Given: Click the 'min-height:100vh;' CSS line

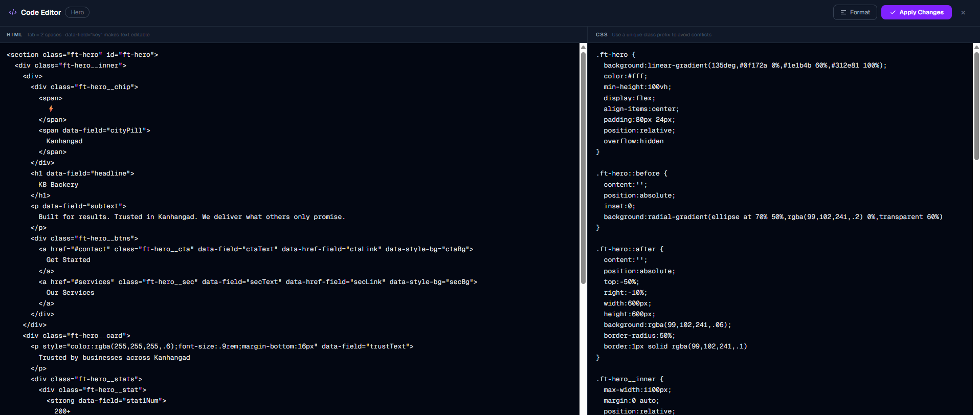Looking at the screenshot, I should pyautogui.click(x=637, y=87).
